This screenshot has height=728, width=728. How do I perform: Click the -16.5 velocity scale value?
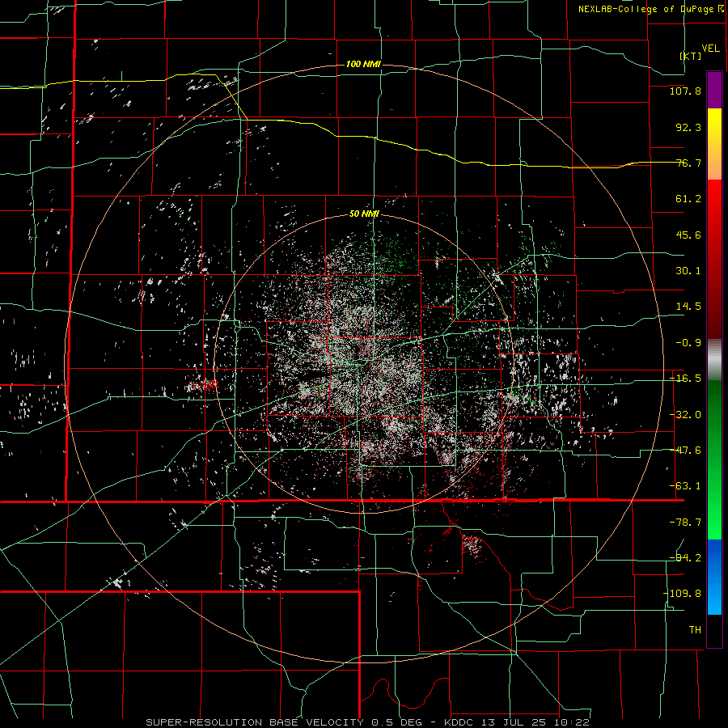(685, 379)
